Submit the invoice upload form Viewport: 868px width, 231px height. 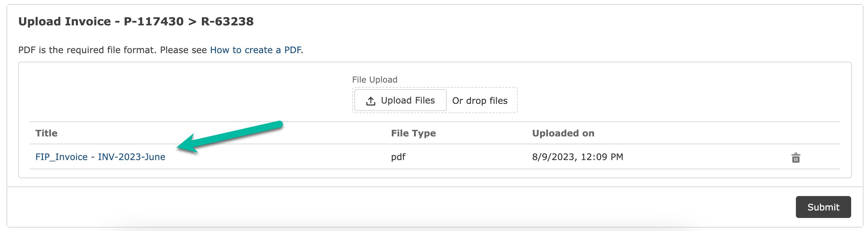click(x=823, y=207)
